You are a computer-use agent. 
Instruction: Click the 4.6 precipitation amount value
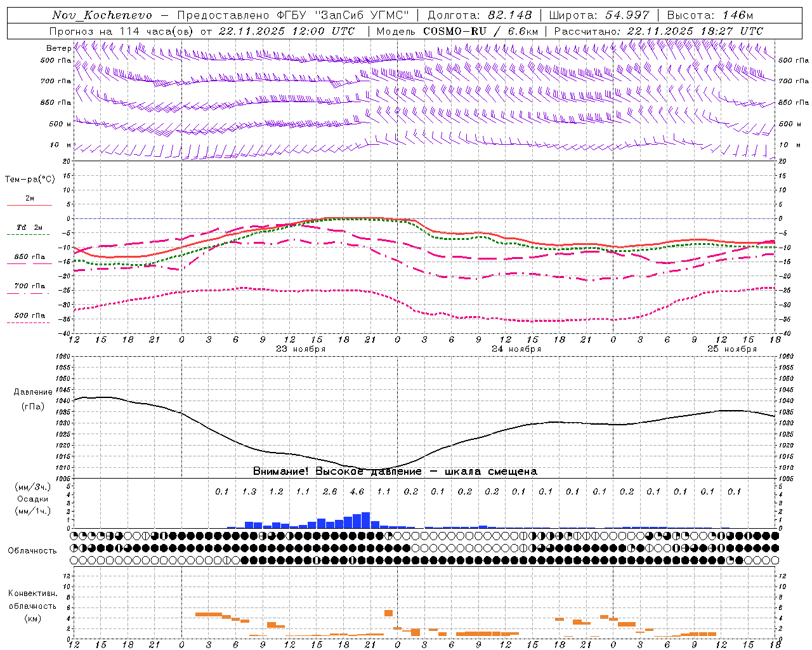click(x=357, y=491)
